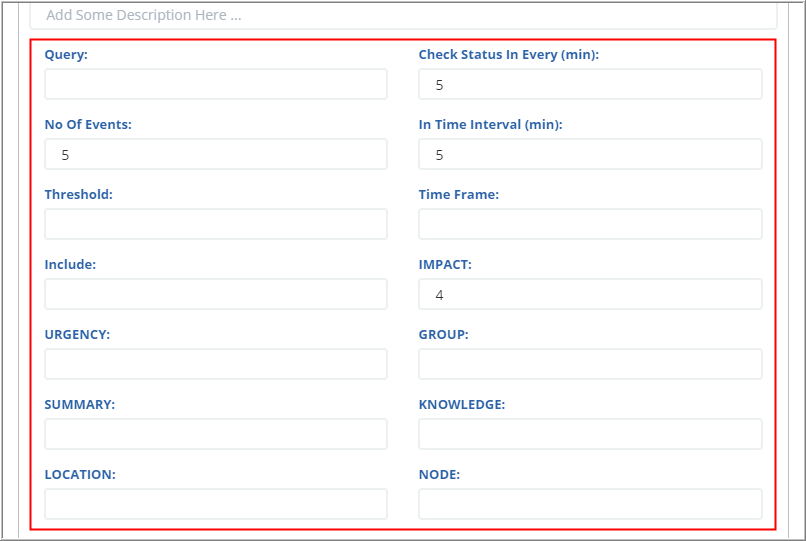806x541 pixels.
Task: Click the 'Threshold:' label
Action: click(x=79, y=194)
